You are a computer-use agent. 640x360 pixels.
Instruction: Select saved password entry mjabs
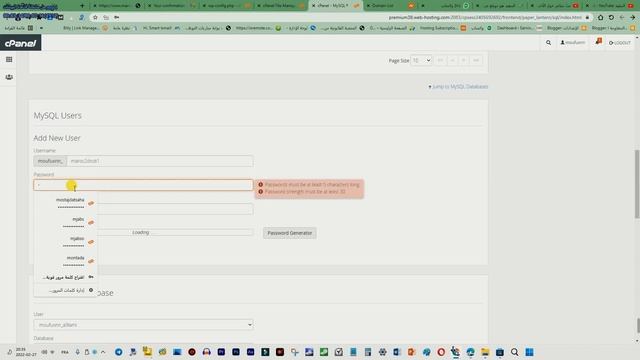click(x=65, y=222)
